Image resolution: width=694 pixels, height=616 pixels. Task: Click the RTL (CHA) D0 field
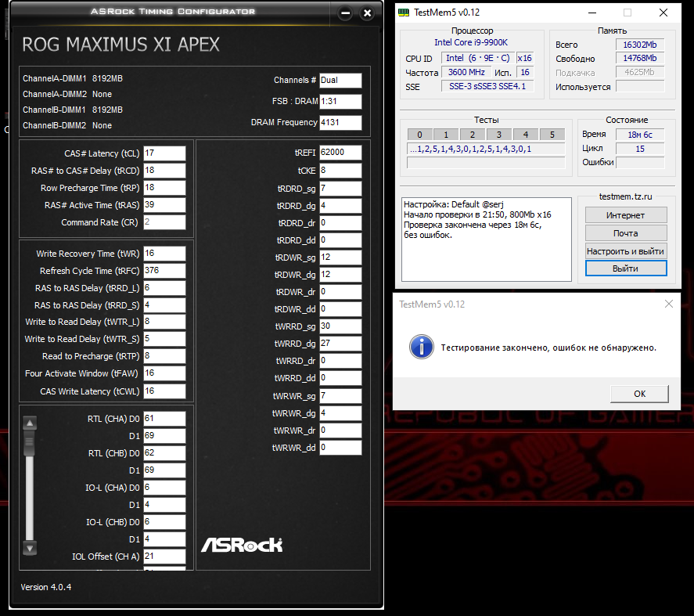coord(164,419)
